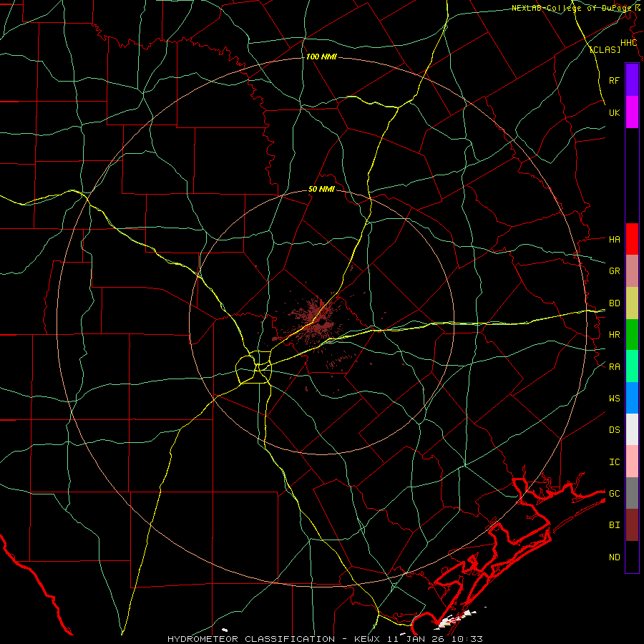644x644 pixels.
Task: Click the 100 NMI range ring label
Action: pyautogui.click(x=321, y=57)
